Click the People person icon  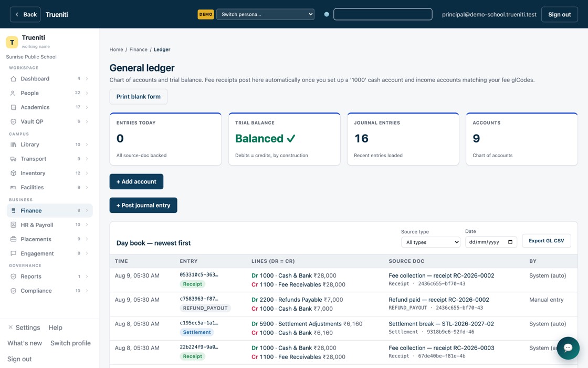click(x=13, y=93)
